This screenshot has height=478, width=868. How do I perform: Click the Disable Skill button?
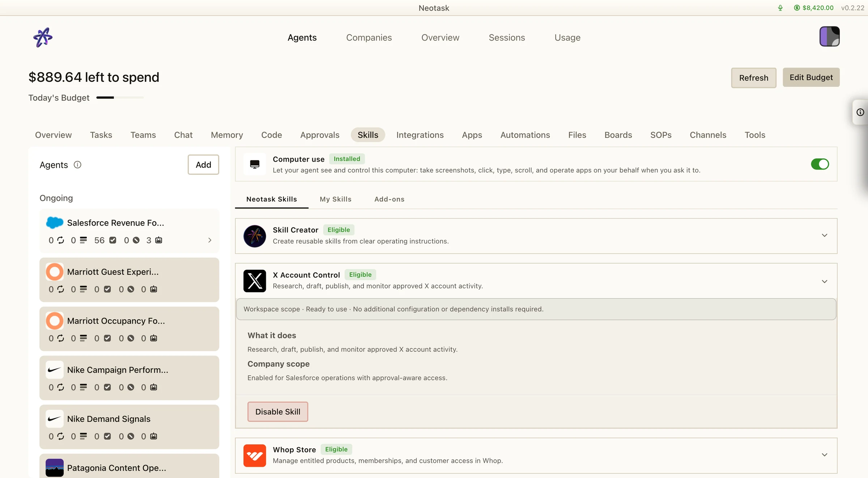pyautogui.click(x=278, y=412)
